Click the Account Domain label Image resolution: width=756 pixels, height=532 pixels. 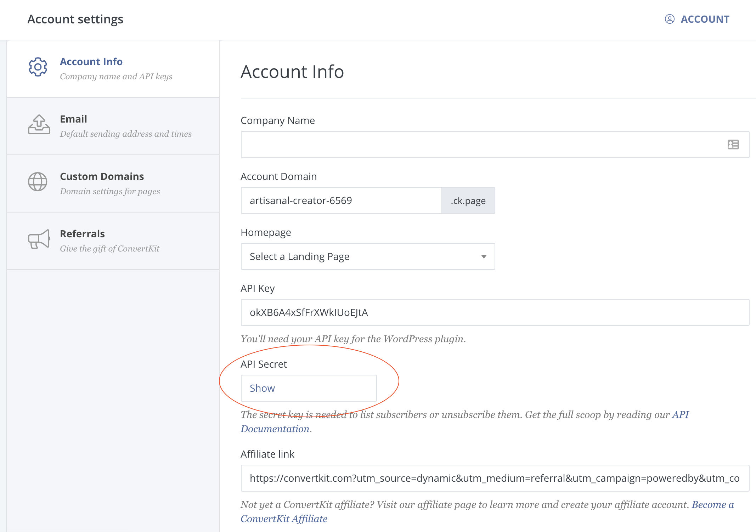pos(279,176)
